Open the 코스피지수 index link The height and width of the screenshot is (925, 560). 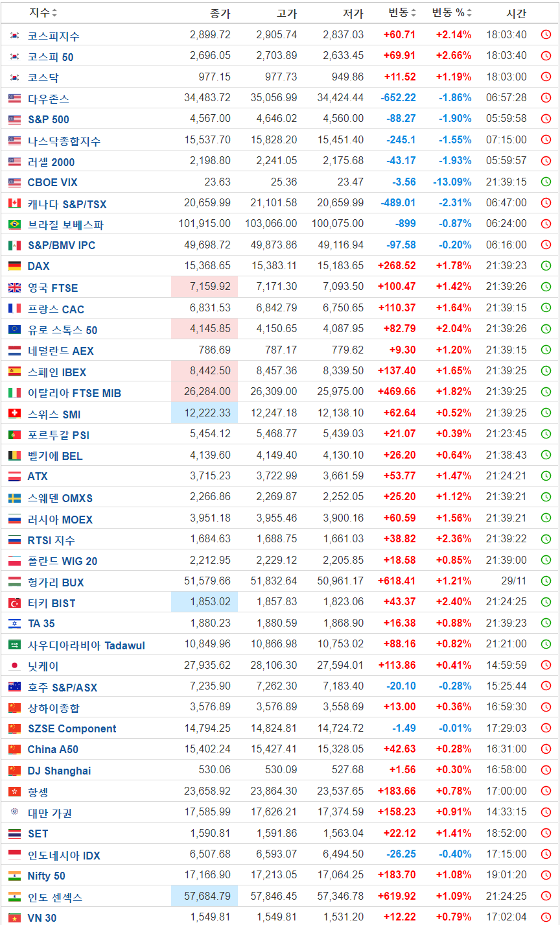tap(54, 36)
